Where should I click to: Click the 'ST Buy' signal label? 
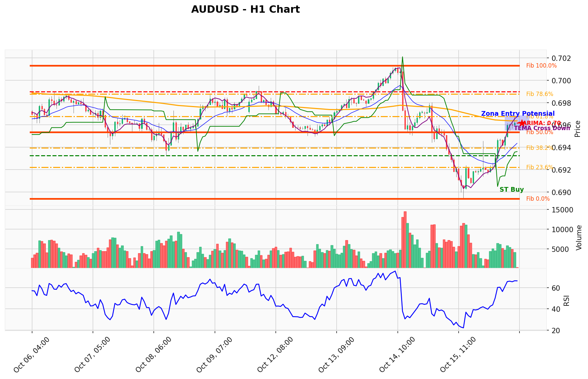511,190
